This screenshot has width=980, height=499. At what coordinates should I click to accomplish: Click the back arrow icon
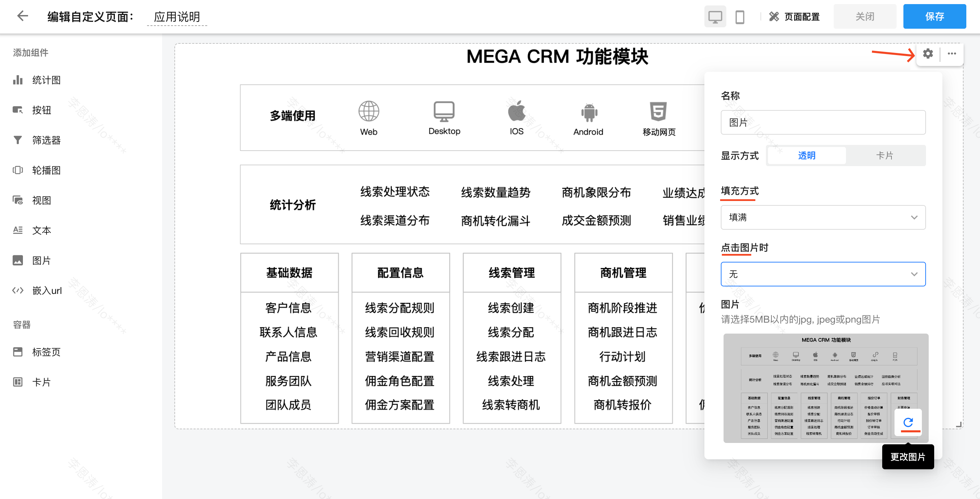point(23,16)
